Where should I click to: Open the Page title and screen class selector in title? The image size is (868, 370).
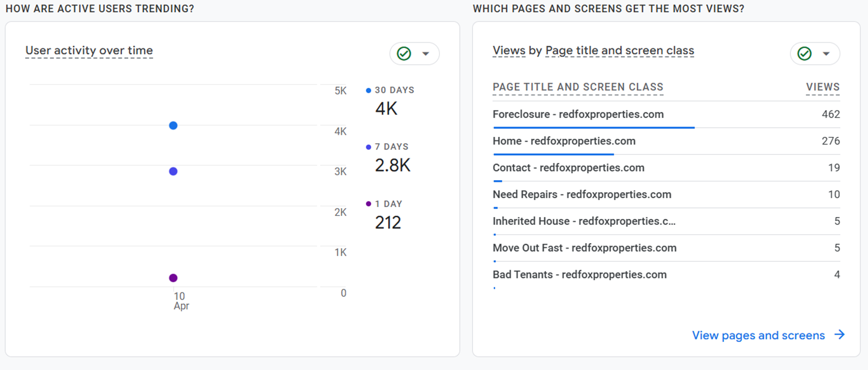point(620,50)
